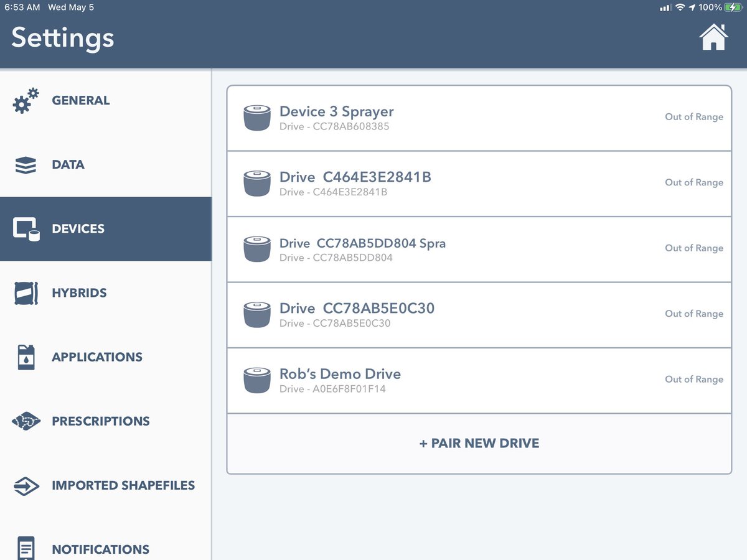Screen dimensions: 747x560
Task: Open the APPLICATIONS settings section
Action: coord(106,357)
